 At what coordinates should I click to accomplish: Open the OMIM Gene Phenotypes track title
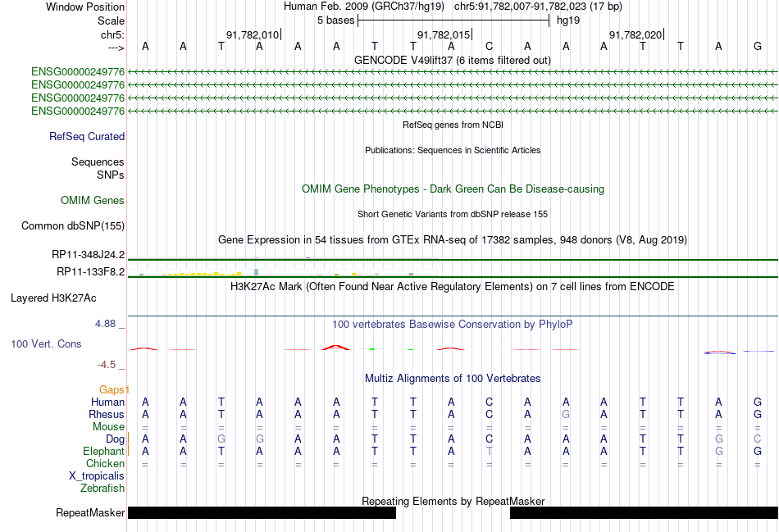coord(453,189)
